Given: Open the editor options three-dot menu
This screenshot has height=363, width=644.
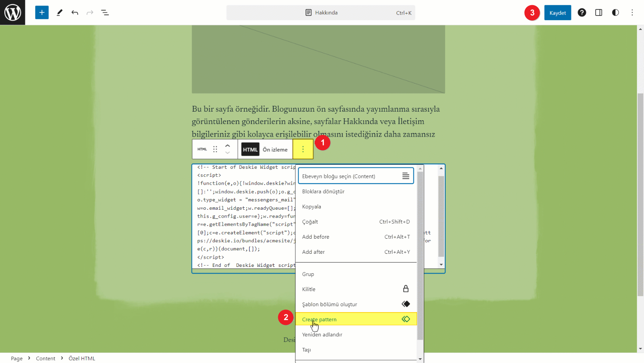Looking at the screenshot, I should tap(632, 13).
